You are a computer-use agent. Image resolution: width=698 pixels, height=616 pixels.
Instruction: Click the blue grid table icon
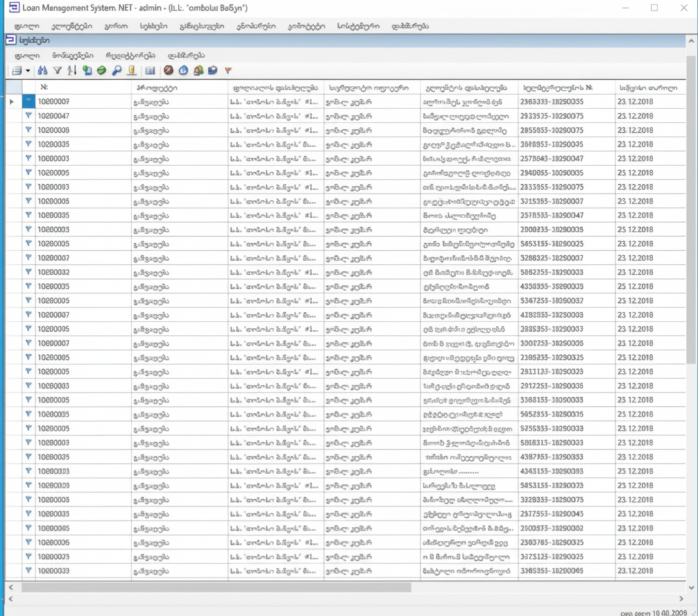(150, 71)
